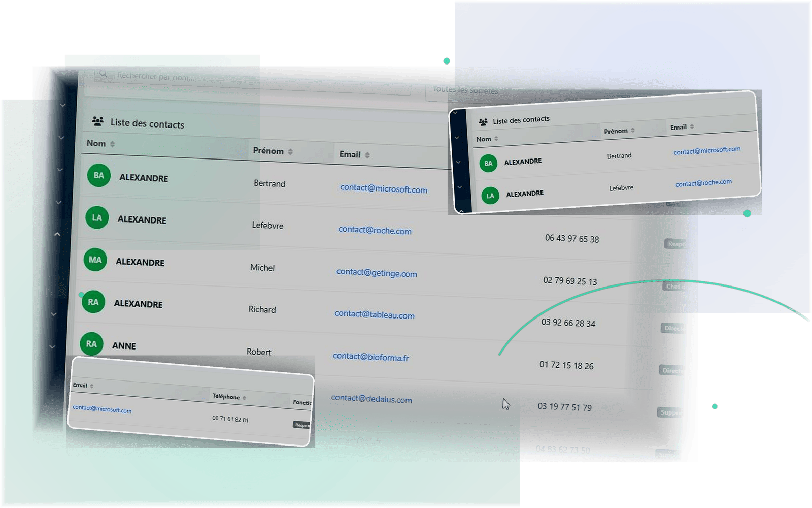Select the ANNE contact name

pyautogui.click(x=124, y=346)
